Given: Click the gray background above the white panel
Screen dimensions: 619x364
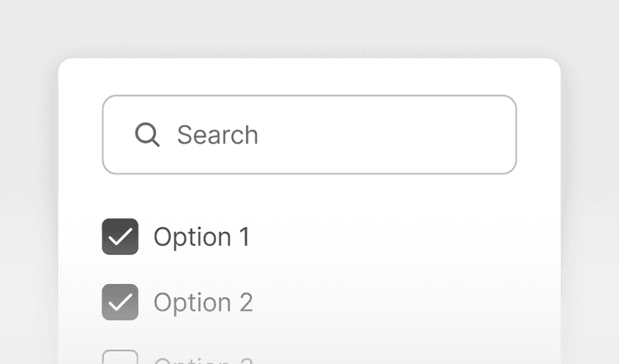Looking at the screenshot, I should [x=309, y=29].
